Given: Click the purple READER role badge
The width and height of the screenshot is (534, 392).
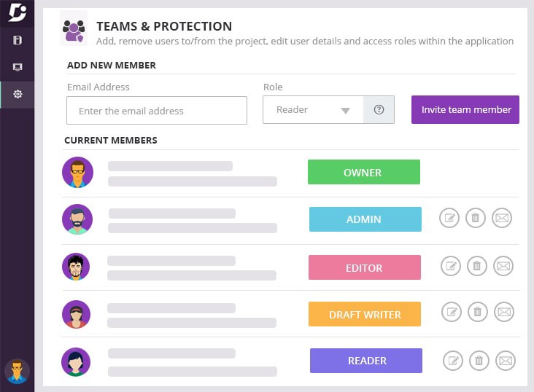Looking at the screenshot, I should coord(366,361).
